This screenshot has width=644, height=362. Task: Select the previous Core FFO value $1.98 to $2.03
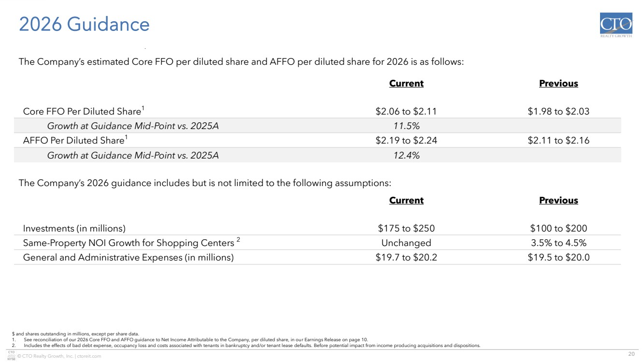click(558, 112)
